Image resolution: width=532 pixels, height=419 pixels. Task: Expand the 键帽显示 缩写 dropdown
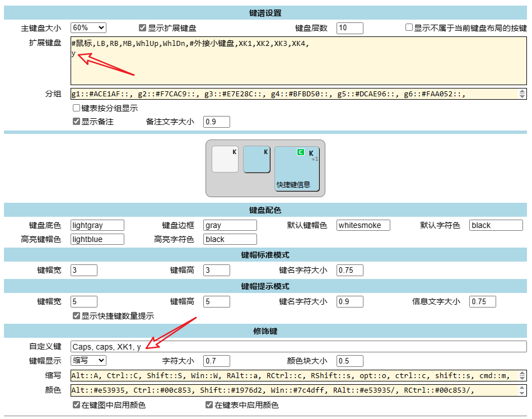(x=88, y=360)
